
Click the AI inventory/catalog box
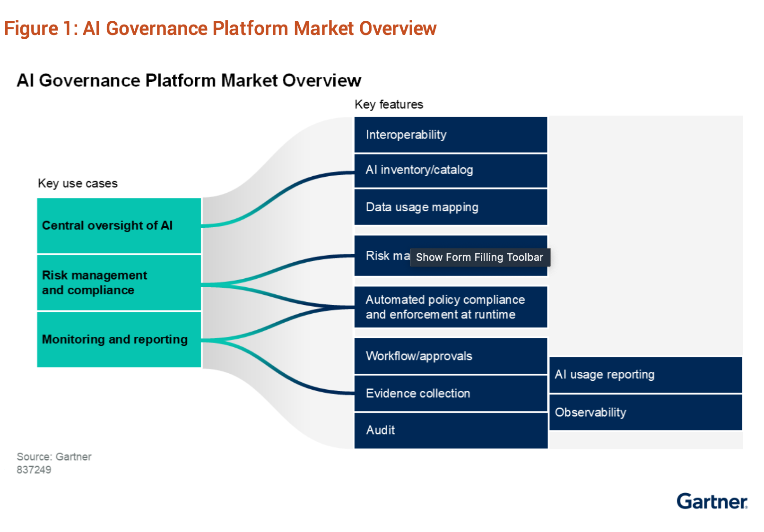click(451, 170)
